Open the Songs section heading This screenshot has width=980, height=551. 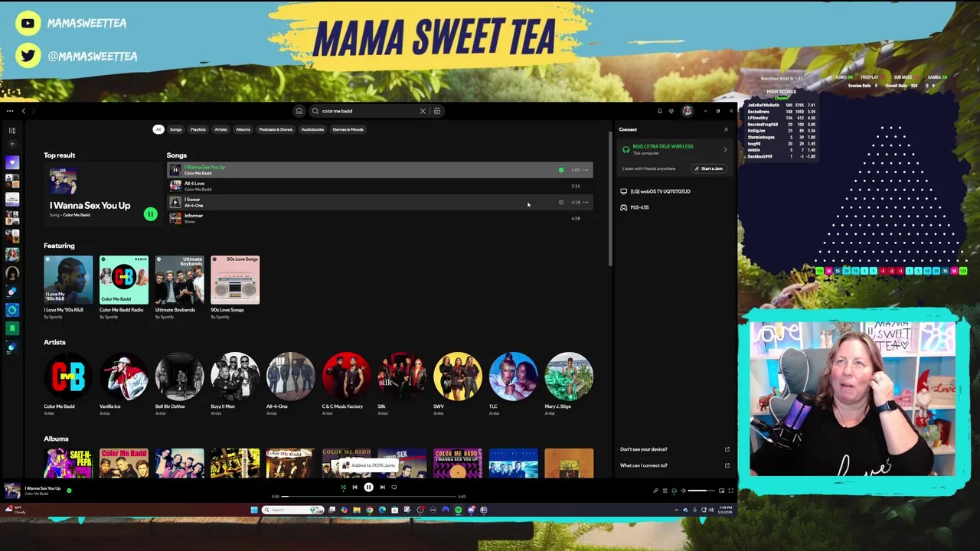click(x=177, y=155)
